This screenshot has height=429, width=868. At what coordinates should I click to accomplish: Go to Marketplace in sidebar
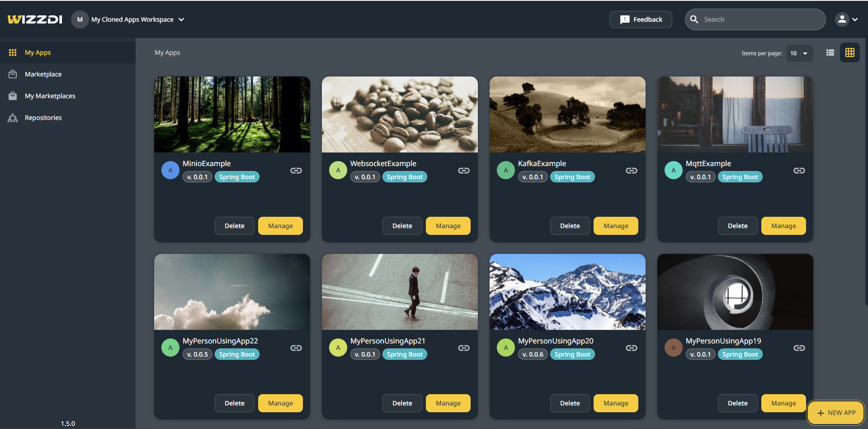click(43, 74)
